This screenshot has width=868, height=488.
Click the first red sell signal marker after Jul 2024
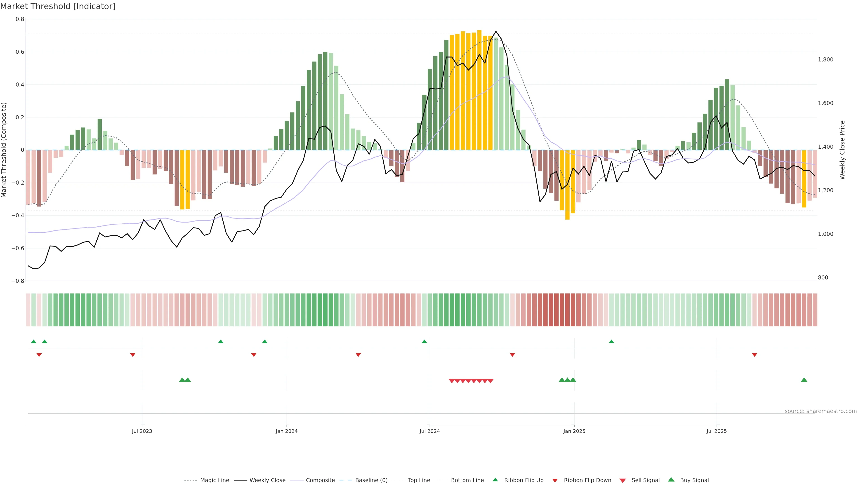click(x=452, y=381)
